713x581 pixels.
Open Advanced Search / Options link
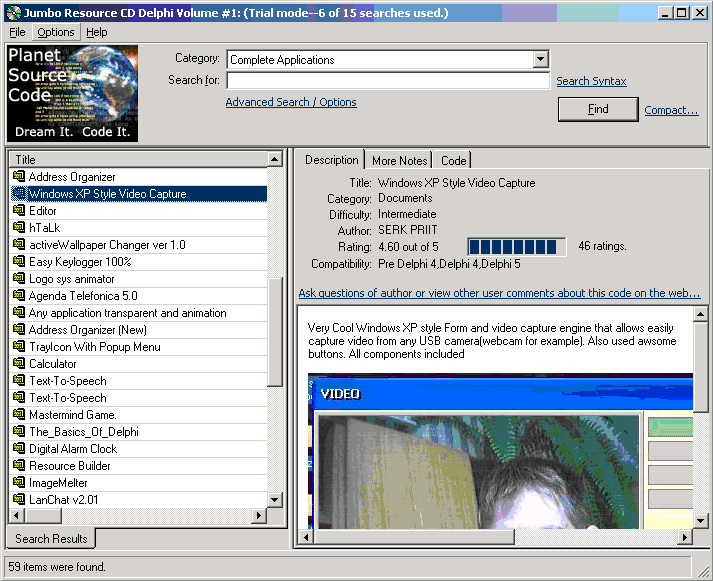coord(291,102)
